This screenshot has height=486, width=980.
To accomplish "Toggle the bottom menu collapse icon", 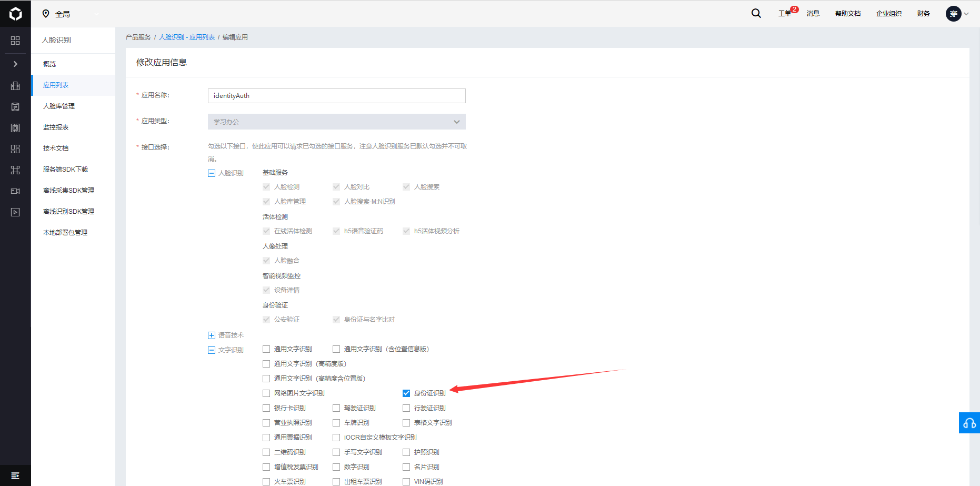I will pyautogui.click(x=15, y=475).
